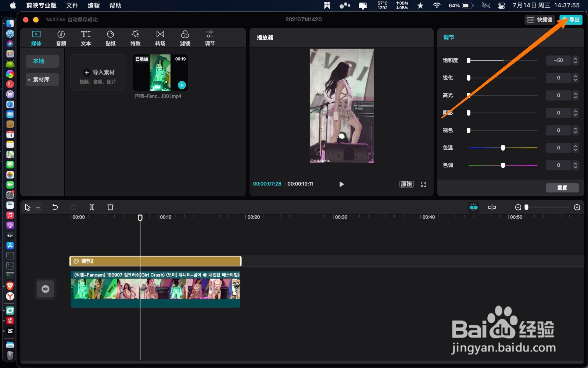
Task: Adjust the 阴影 value stepper
Action: coord(576,113)
